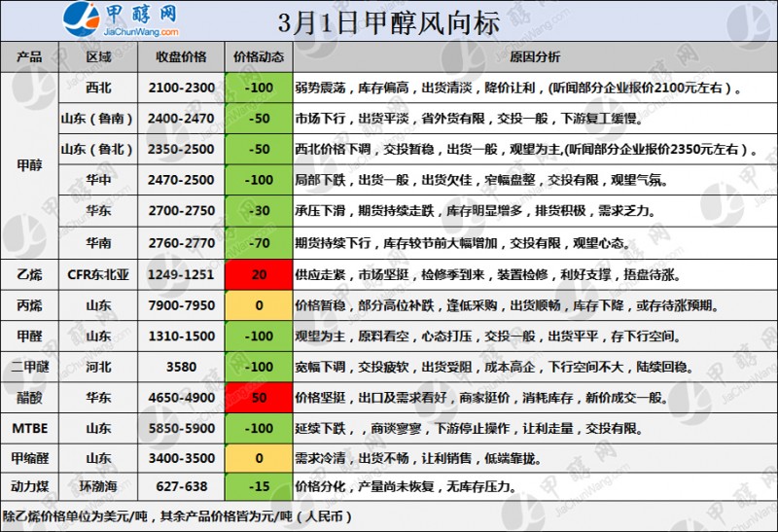Screen dimensions: 778x532
Task: Click price 1310-1500
Action: tap(181, 337)
